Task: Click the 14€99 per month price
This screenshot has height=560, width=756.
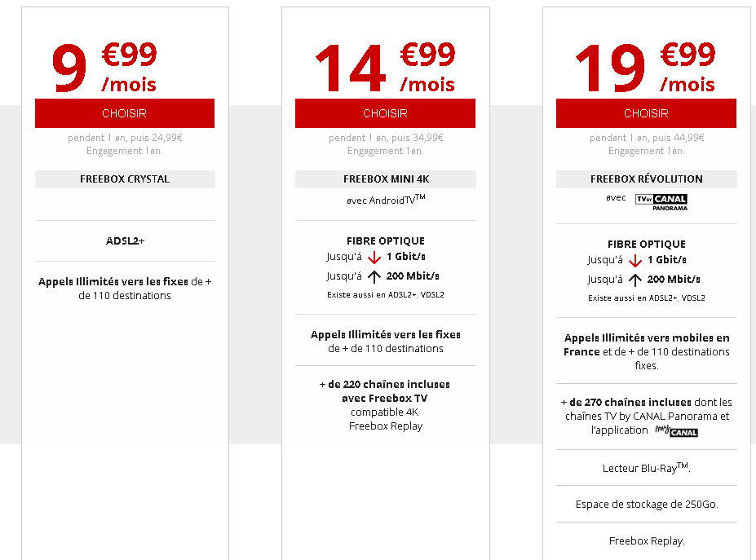Action: [x=385, y=67]
